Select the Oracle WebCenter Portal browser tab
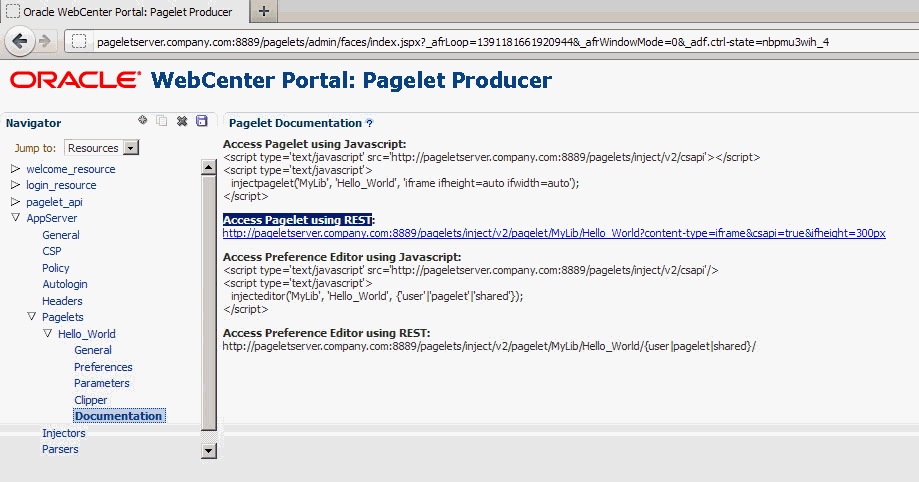The height and width of the screenshot is (482, 919). point(124,12)
